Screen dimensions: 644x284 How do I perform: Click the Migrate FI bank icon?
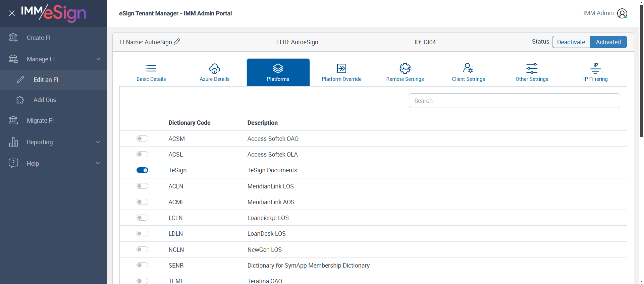point(13,120)
